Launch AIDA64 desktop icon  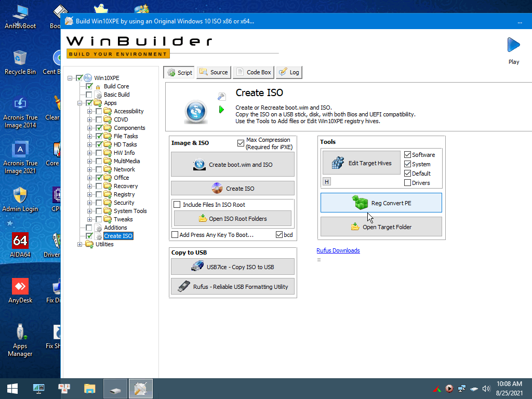pos(20,245)
